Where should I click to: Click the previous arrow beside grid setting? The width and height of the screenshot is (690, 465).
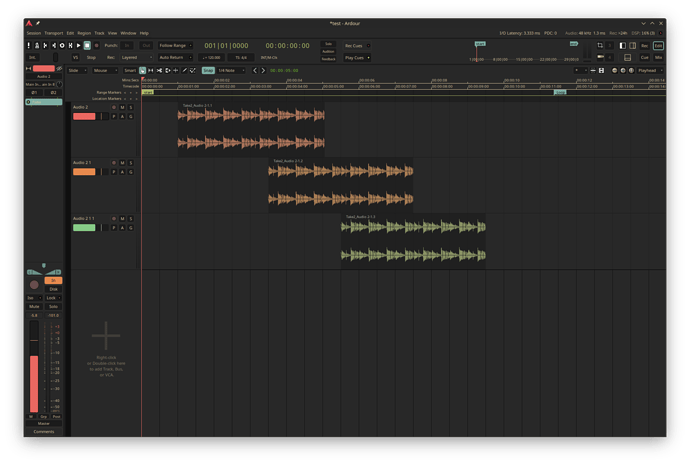[x=254, y=70]
